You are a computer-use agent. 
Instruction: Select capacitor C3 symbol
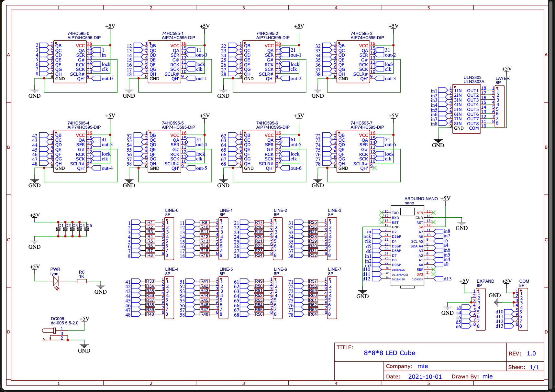[x=72, y=229]
